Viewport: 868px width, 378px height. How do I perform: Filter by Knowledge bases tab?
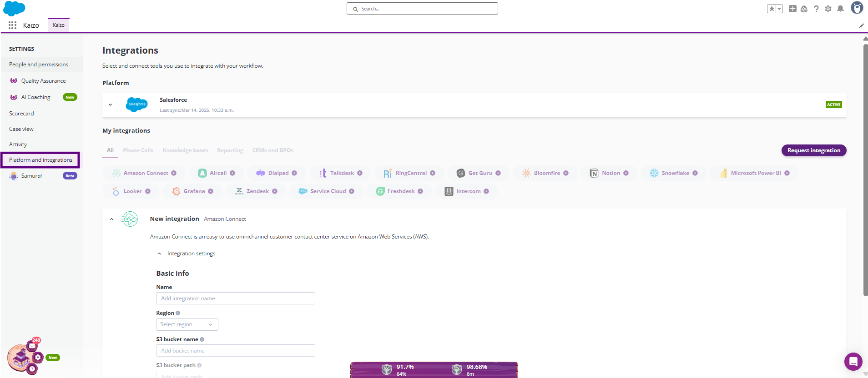coord(185,150)
